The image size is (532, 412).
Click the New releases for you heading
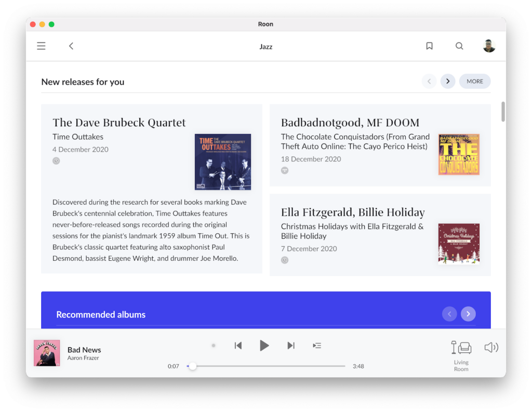click(x=83, y=82)
